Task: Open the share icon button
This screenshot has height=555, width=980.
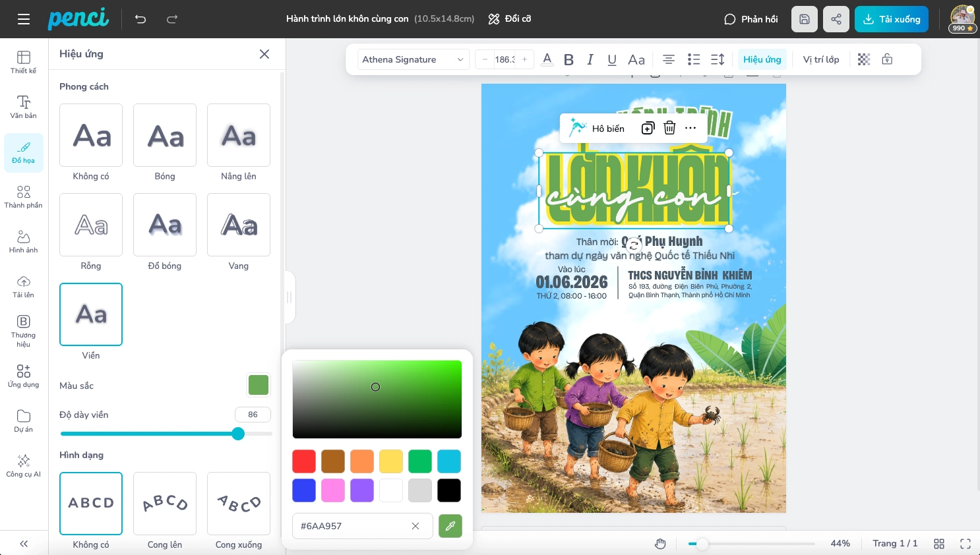Action: 836,19
